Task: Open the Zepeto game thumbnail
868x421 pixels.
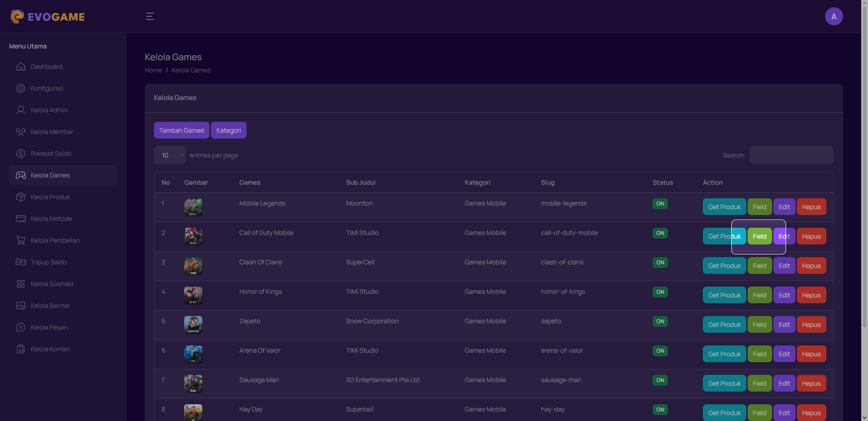Action: click(x=193, y=325)
